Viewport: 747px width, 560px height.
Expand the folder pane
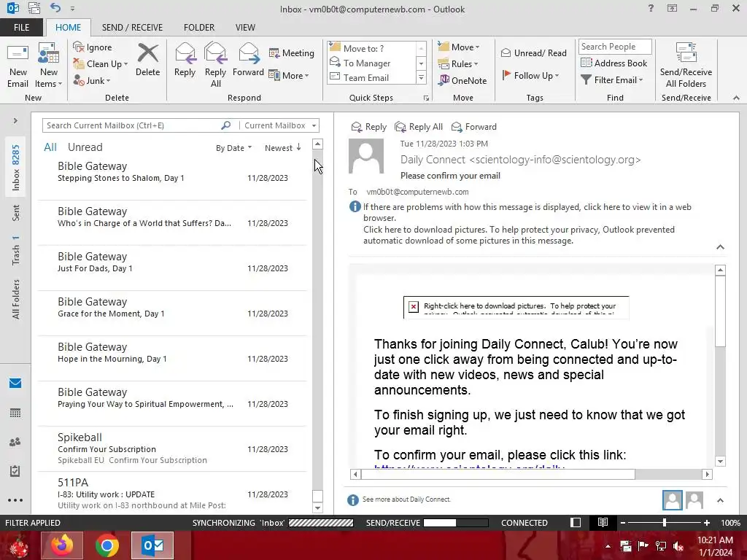(15, 121)
